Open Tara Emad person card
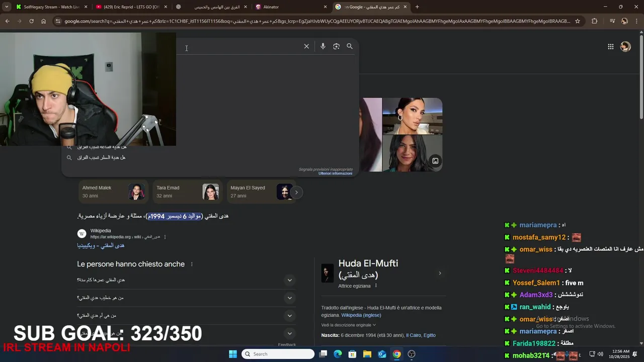 (x=188, y=192)
